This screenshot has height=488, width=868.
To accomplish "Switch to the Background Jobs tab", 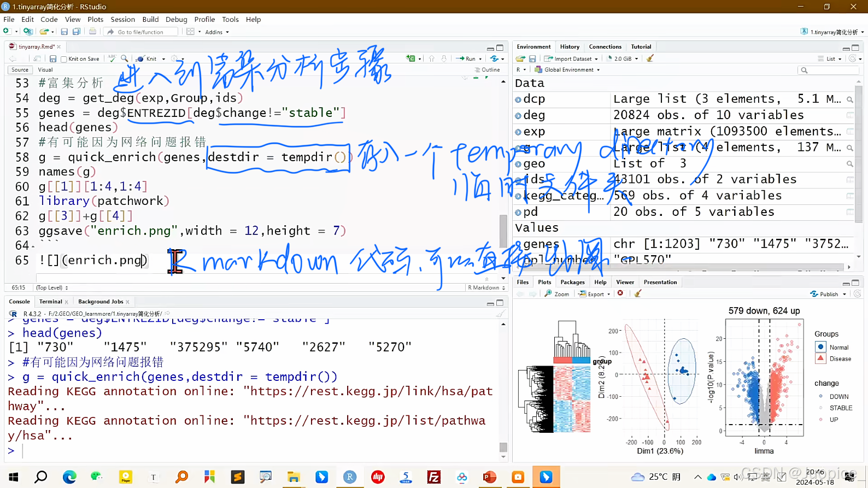I will coord(101,302).
